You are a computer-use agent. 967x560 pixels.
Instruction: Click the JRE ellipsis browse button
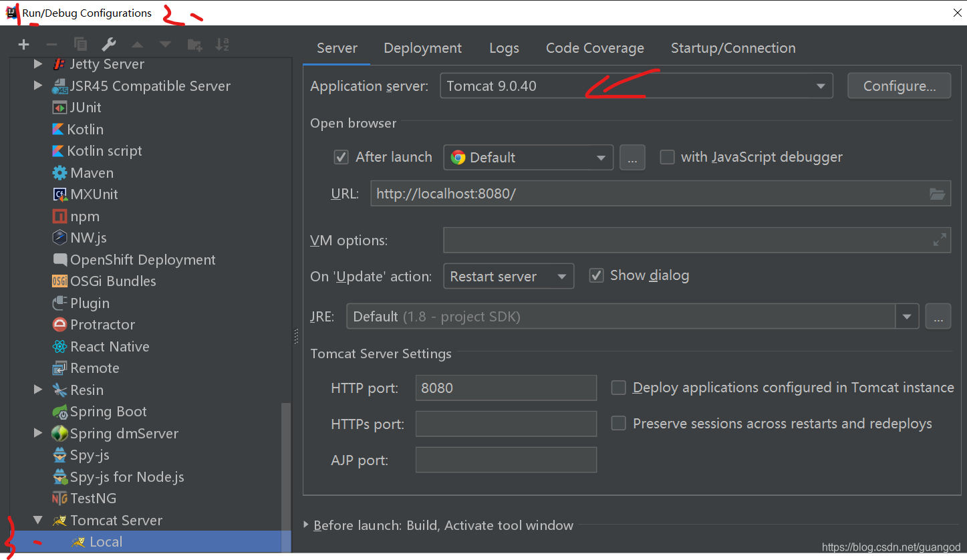click(938, 316)
